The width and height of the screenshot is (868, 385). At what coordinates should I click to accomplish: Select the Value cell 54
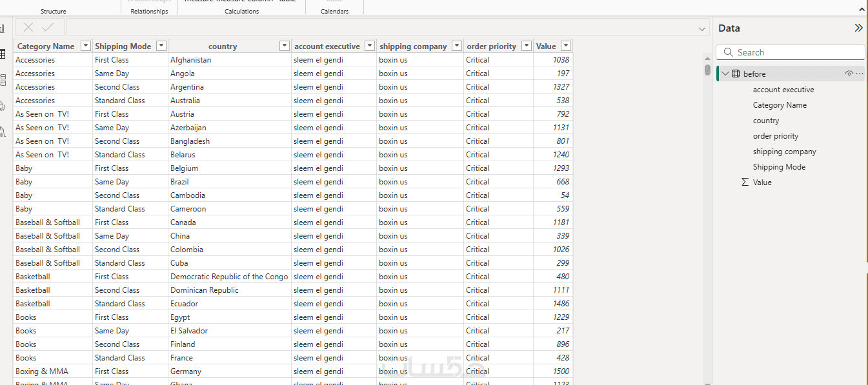coord(553,195)
